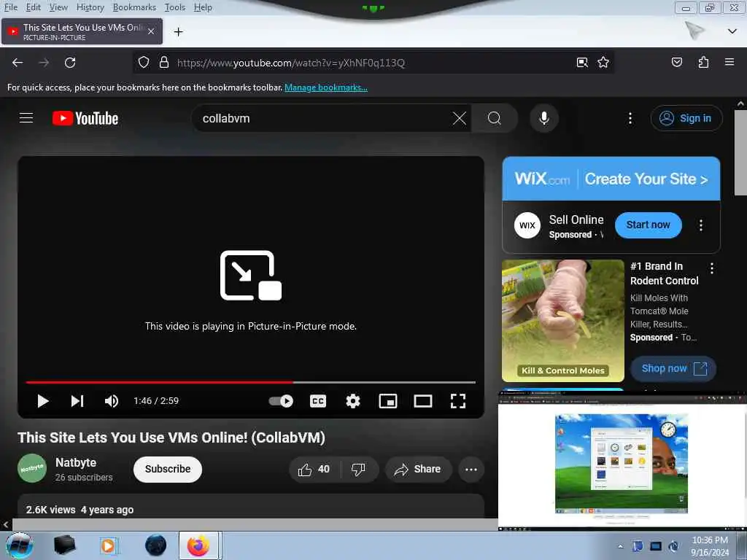The width and height of the screenshot is (747, 560).
Task: Start voice search with microphone
Action: click(x=544, y=118)
